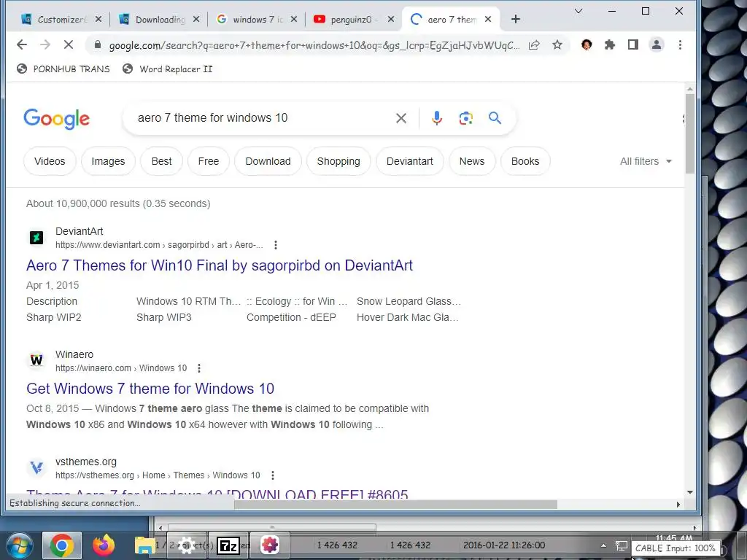Viewport: 747px width, 560px height.
Task: Open the PORNHUB TRANS bookmark
Action: point(63,69)
